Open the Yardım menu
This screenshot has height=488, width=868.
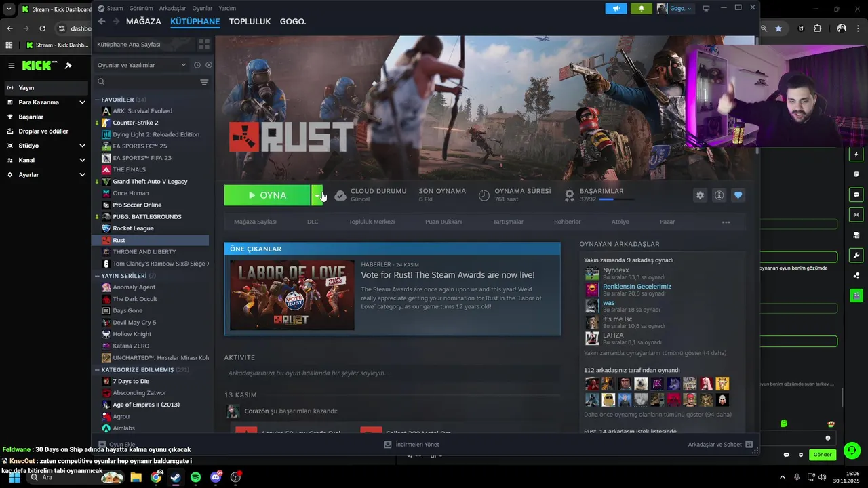227,8
